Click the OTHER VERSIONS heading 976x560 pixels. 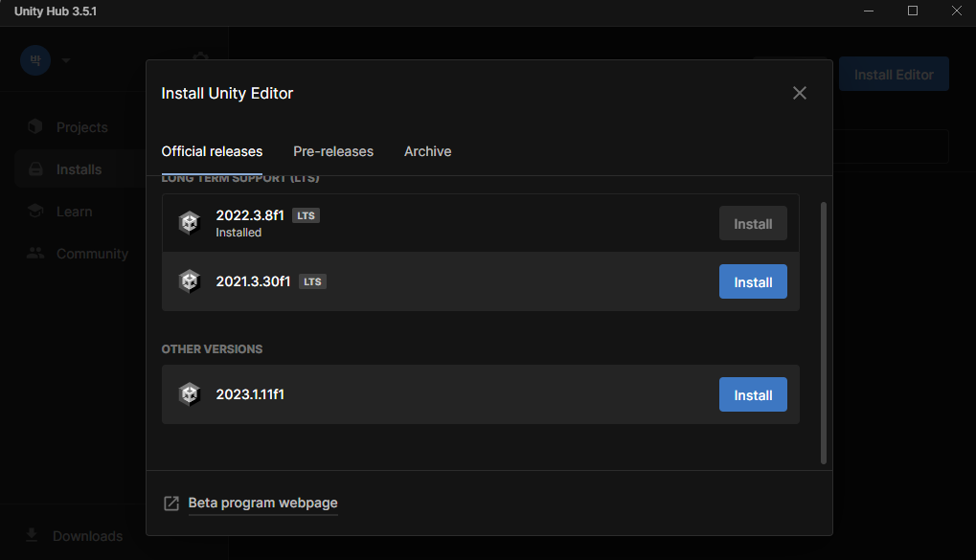212,349
